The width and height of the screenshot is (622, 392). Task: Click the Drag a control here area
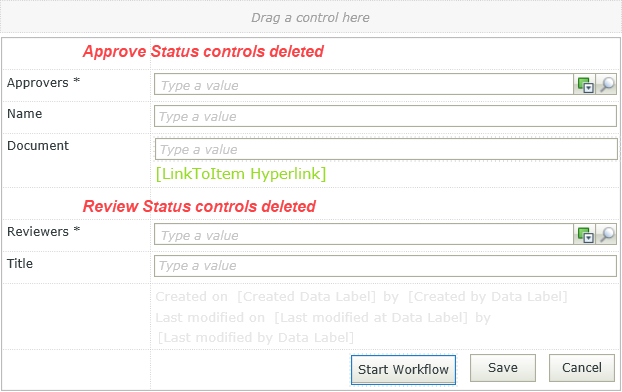pyautogui.click(x=311, y=17)
